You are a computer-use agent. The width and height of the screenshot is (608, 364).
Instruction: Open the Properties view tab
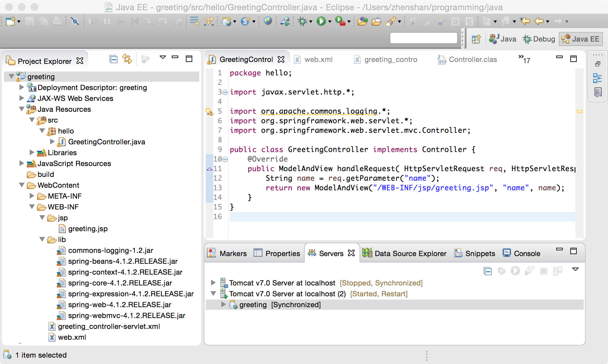(277, 253)
